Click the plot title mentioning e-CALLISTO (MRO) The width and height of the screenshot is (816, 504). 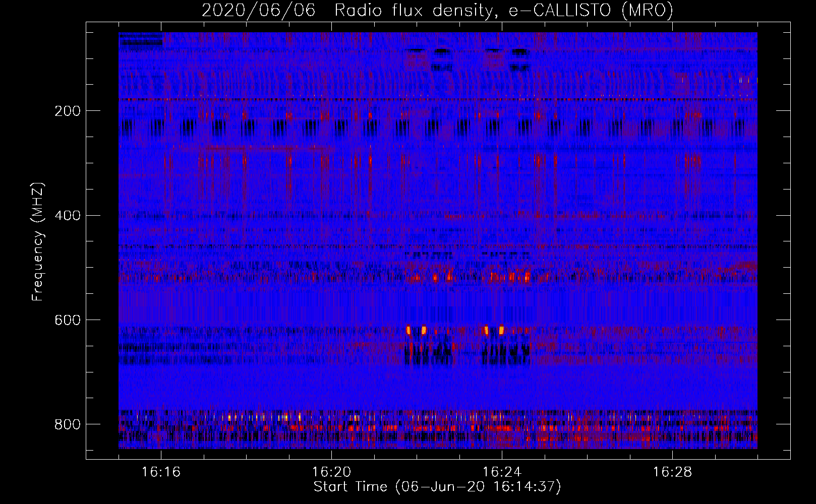click(x=437, y=10)
